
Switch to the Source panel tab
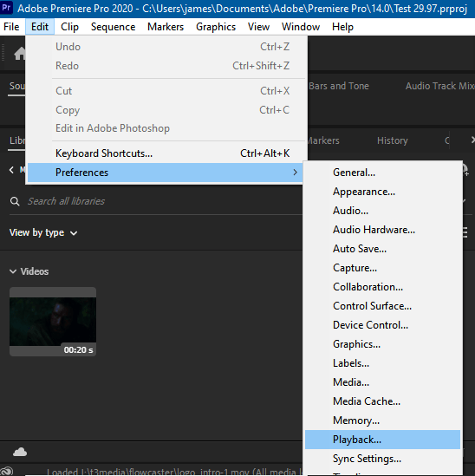[x=17, y=86]
